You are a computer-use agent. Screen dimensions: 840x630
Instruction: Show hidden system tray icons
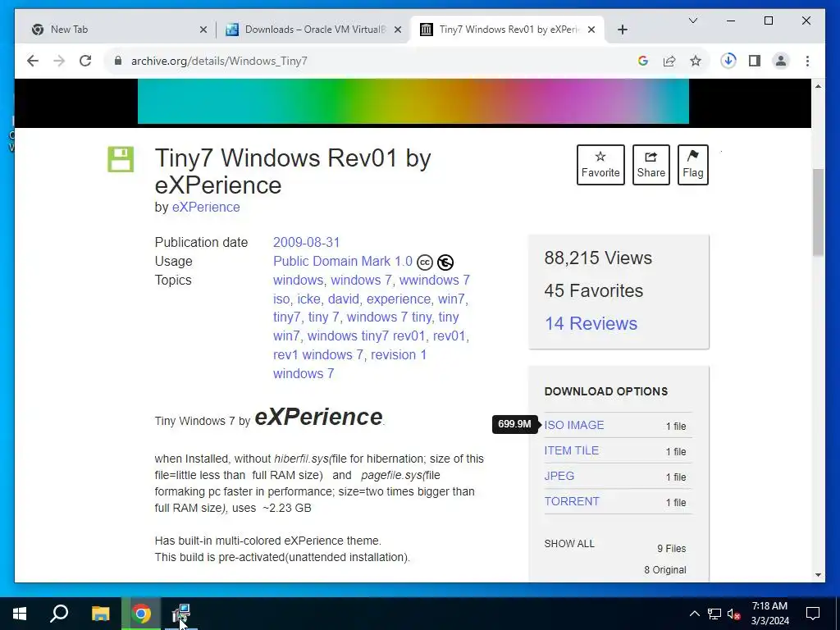pyautogui.click(x=694, y=614)
